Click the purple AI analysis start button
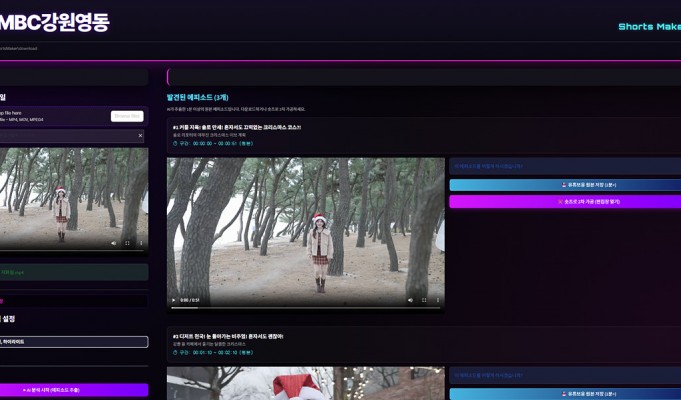Screen dimensions: 681x400 [72, 390]
